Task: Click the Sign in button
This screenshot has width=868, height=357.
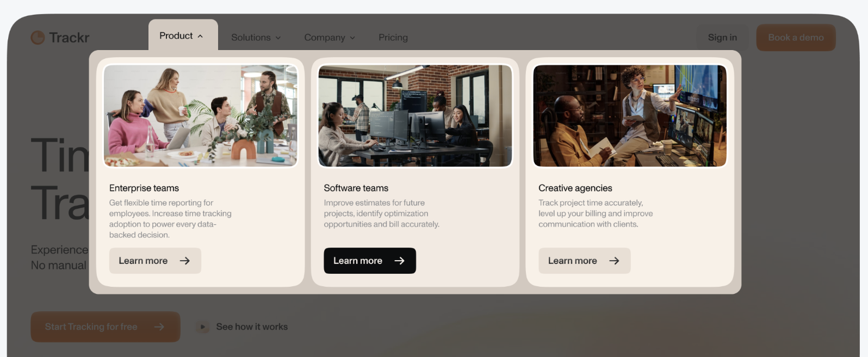Action: pos(722,38)
